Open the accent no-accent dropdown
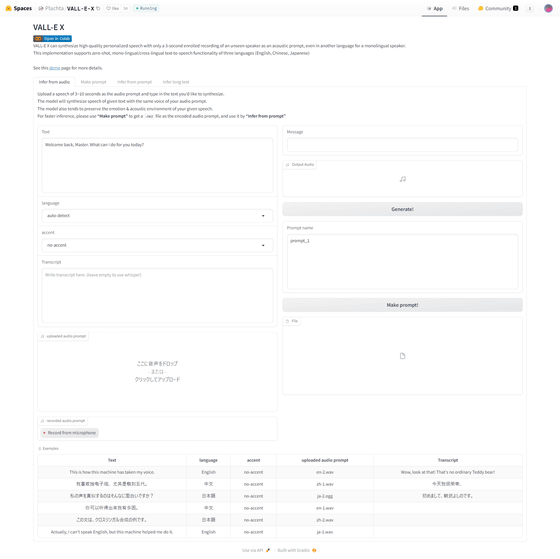 coord(157,245)
